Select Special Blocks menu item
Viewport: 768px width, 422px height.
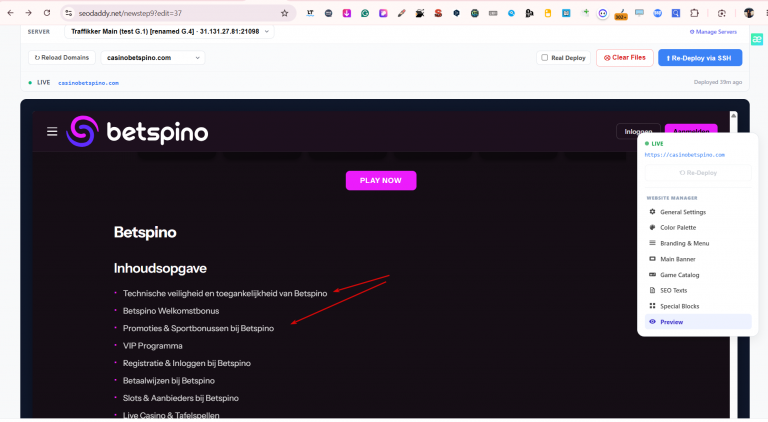[698, 306]
